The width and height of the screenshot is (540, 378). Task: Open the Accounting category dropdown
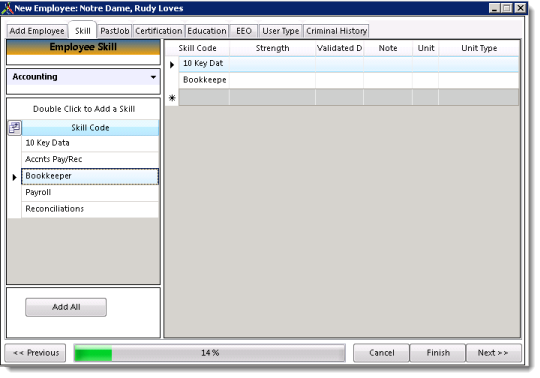pos(83,77)
